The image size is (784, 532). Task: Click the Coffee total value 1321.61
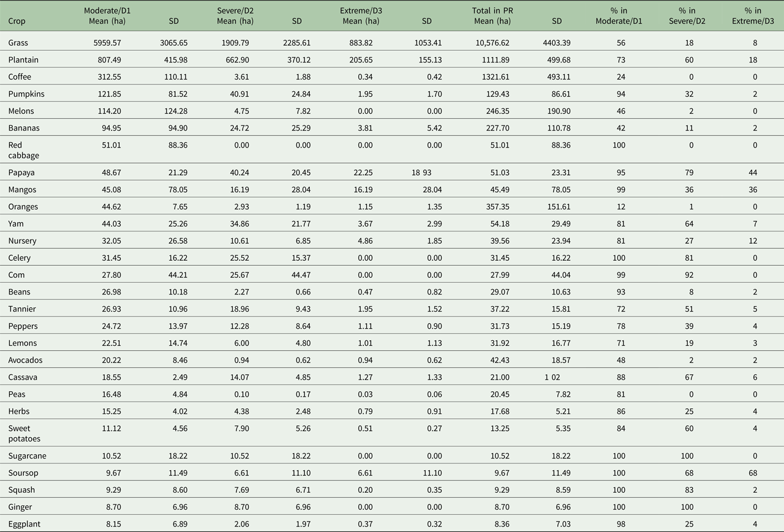click(x=495, y=77)
